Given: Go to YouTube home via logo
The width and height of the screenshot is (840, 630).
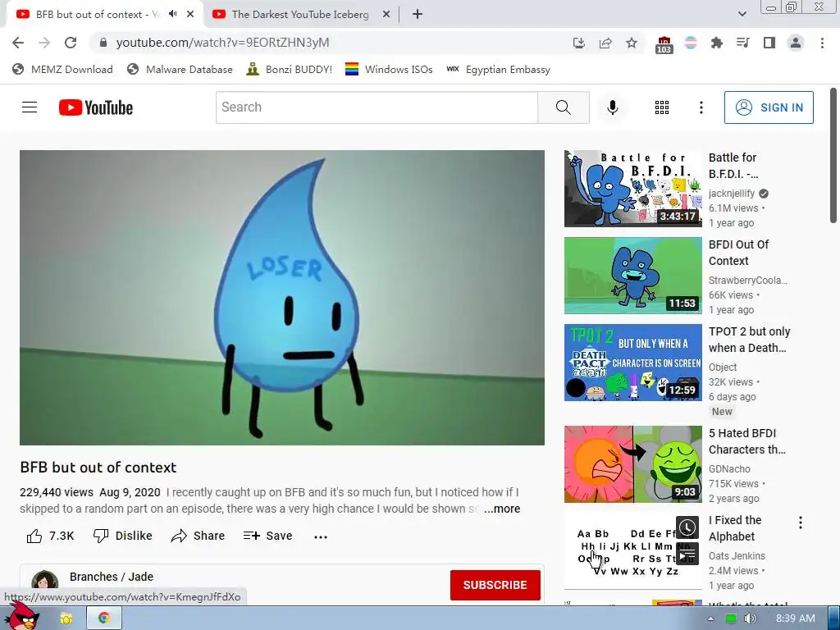Looking at the screenshot, I should coord(96,107).
